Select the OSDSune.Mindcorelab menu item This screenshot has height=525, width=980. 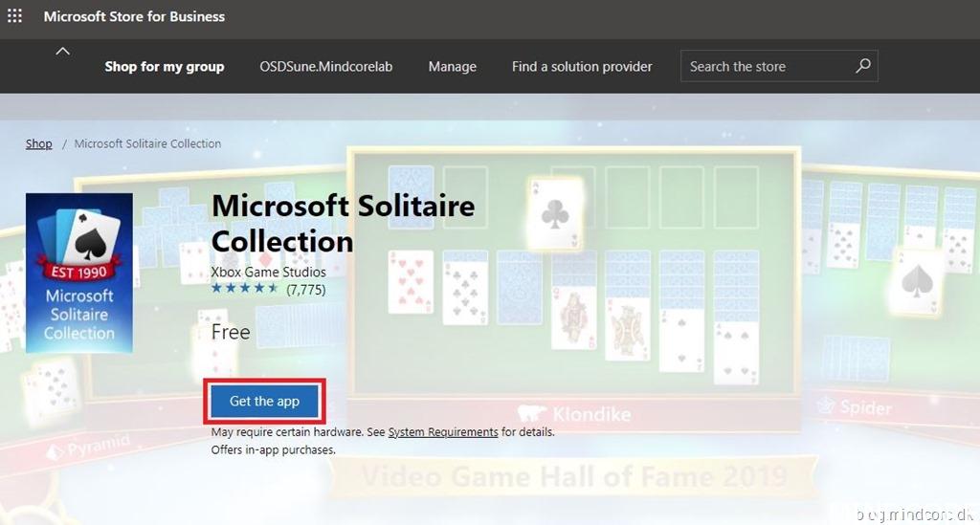pyautogui.click(x=326, y=67)
